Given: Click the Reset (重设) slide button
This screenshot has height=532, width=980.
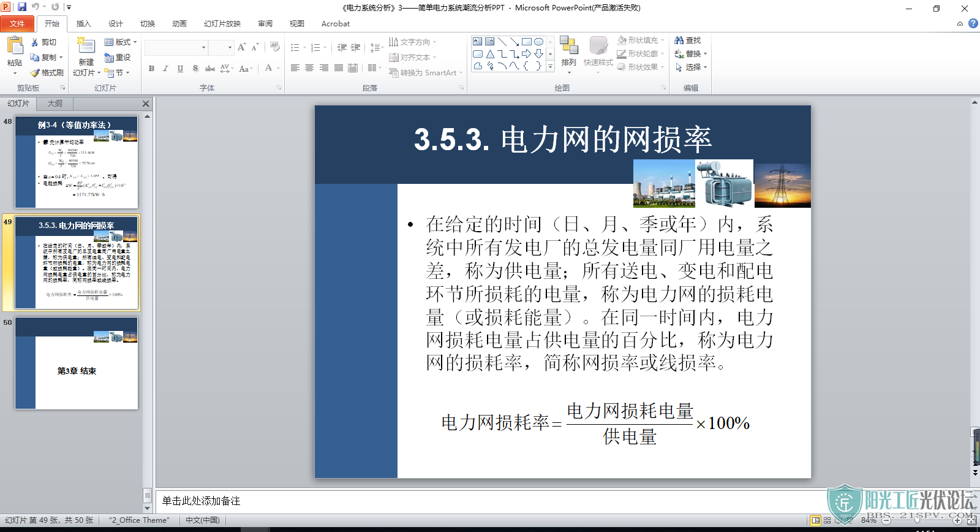Looking at the screenshot, I should pos(118,57).
